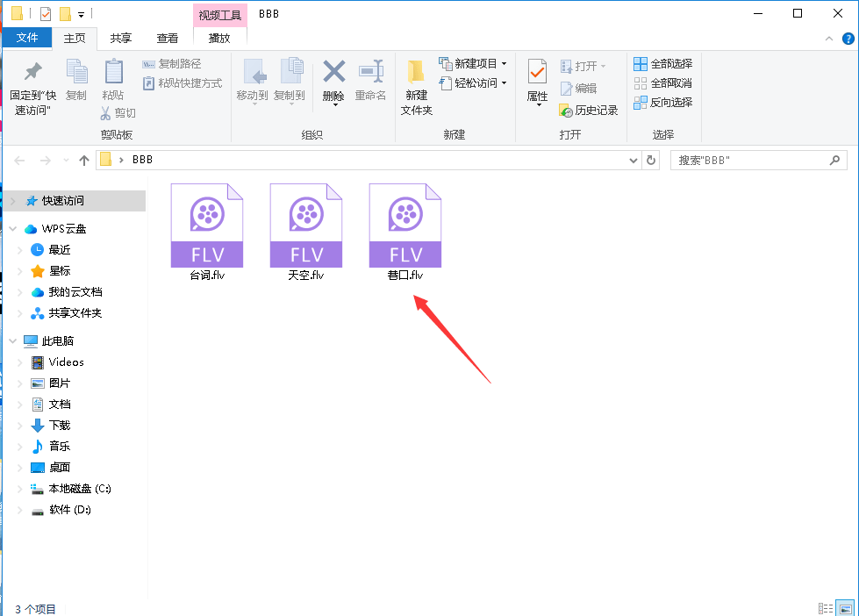Switch to the Home (主页) tab

click(x=75, y=38)
